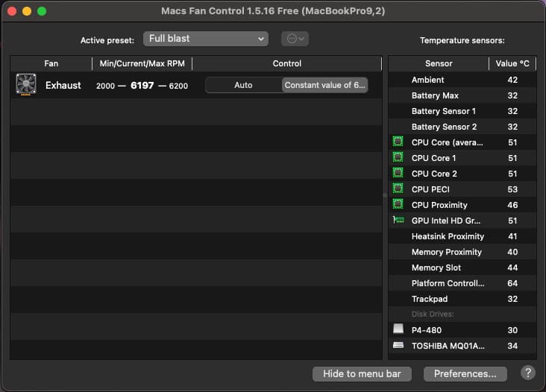Close the Macs Fan Control window

click(x=12, y=11)
